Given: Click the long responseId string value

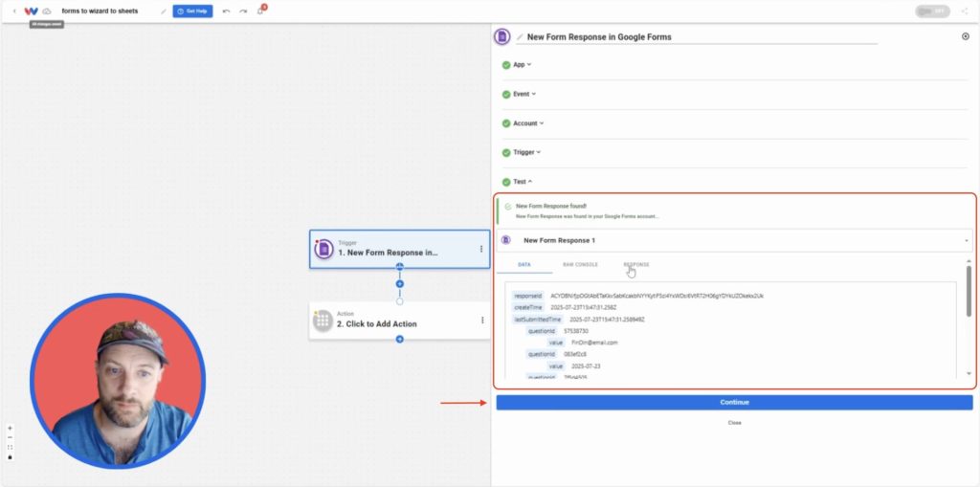Looking at the screenshot, I should point(657,296).
